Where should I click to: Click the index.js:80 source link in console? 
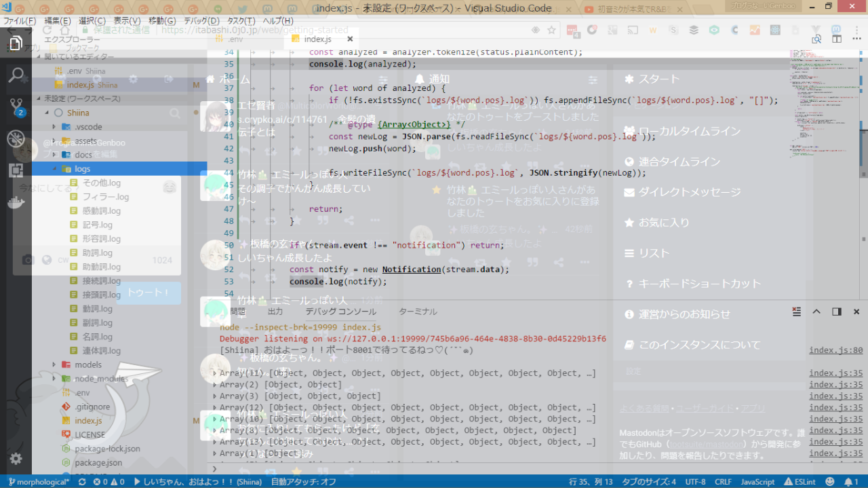click(835, 351)
